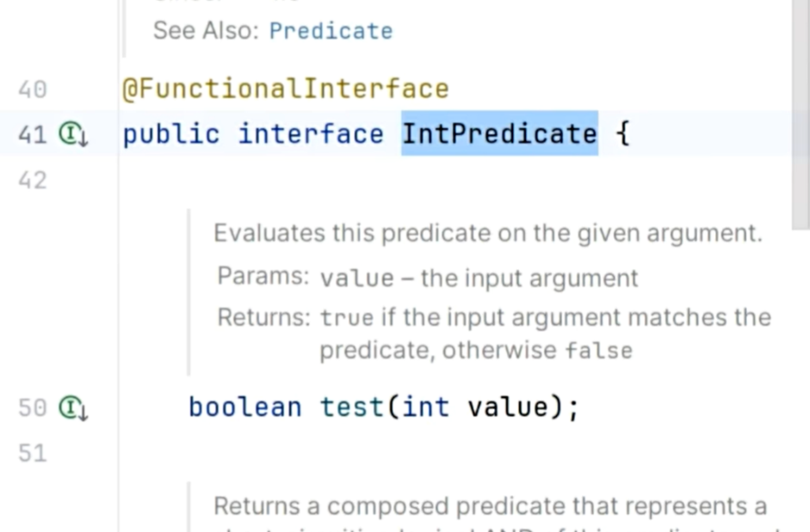Click the opening curly brace after IntPredicate
The height and width of the screenshot is (532, 810).
click(x=623, y=134)
